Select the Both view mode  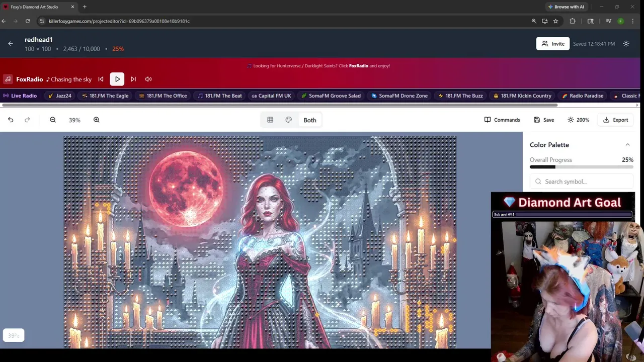tap(310, 120)
